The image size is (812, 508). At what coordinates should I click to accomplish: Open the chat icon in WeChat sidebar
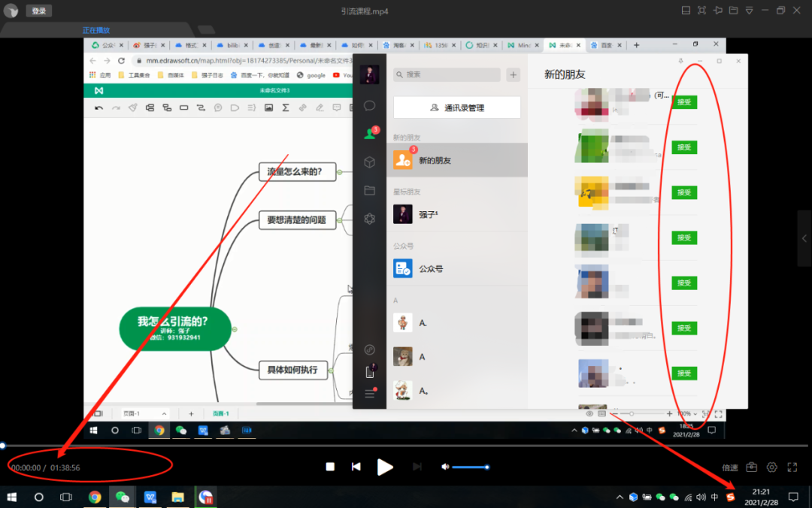368,106
